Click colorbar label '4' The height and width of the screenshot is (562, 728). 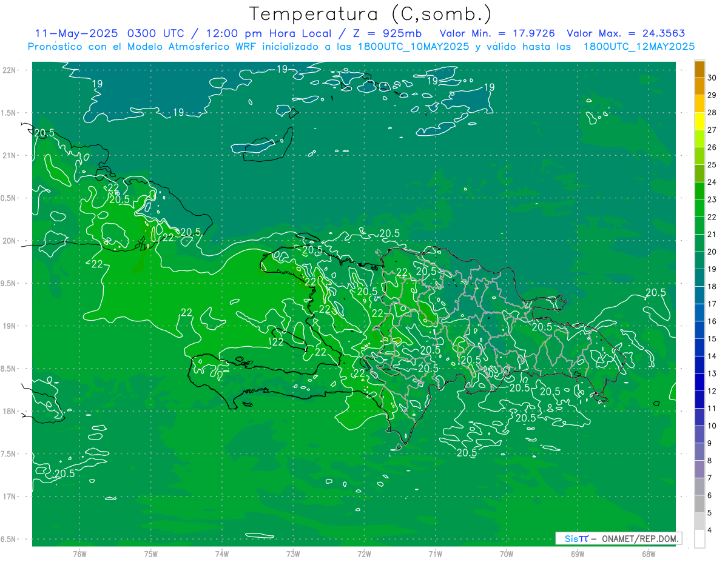[710, 530]
